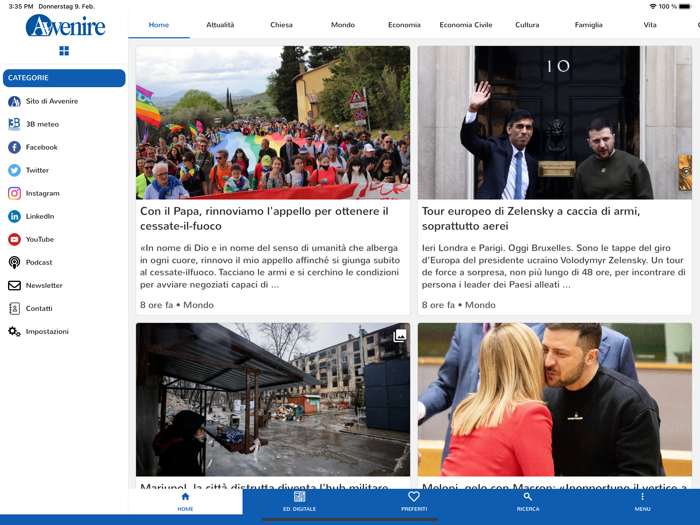The width and height of the screenshot is (700, 525).
Task: Open the 3B meteo icon
Action: coord(14,124)
